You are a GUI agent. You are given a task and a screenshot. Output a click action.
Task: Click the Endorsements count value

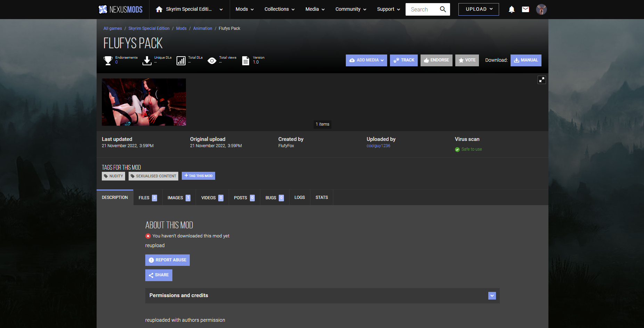click(116, 62)
